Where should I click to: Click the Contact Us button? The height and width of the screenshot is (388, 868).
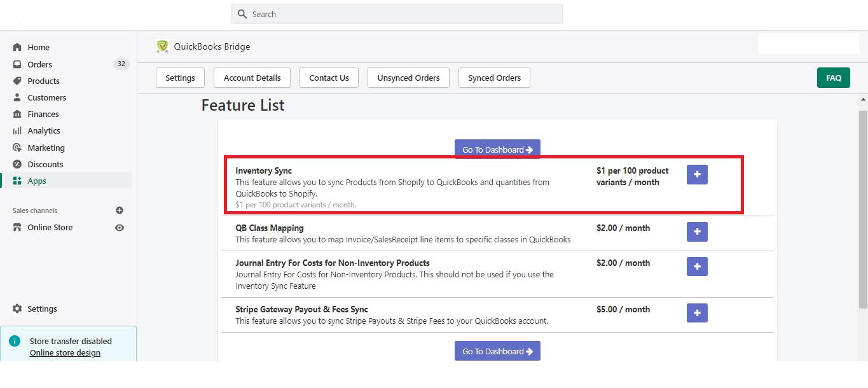(329, 78)
